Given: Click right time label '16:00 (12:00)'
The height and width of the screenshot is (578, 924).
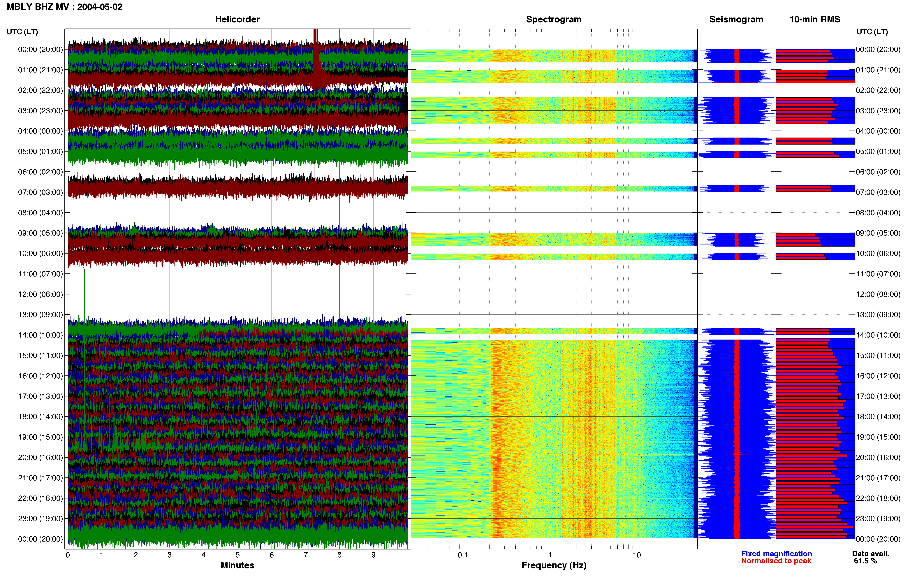Looking at the screenshot, I should (878, 376).
